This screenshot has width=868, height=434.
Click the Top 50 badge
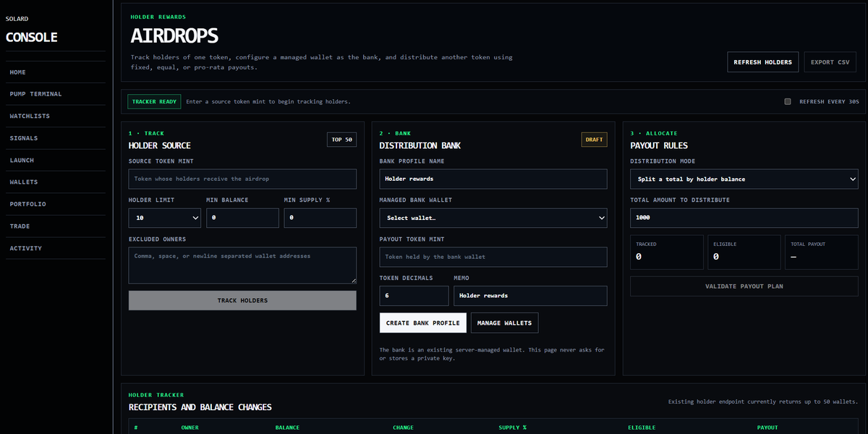tap(342, 140)
